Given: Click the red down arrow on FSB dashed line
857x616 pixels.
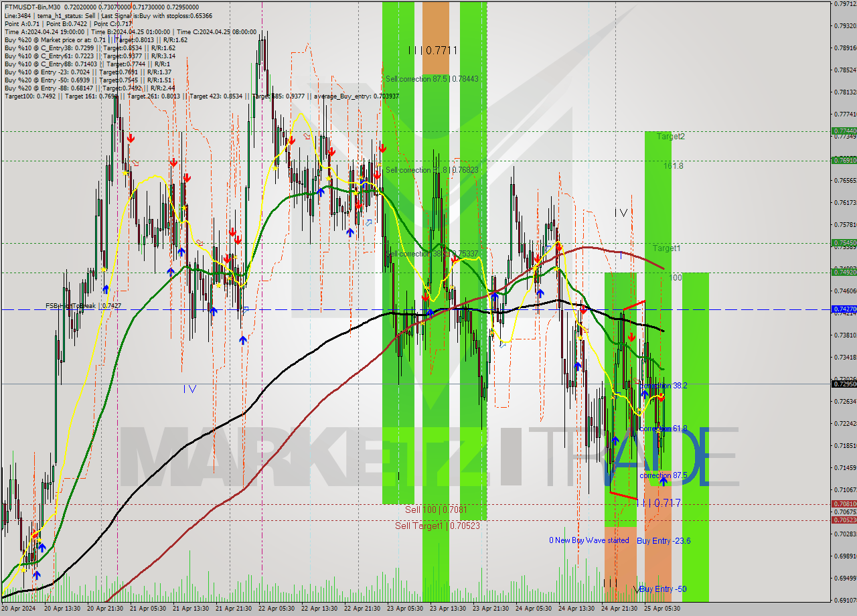Looking at the screenshot, I should tap(583, 309).
